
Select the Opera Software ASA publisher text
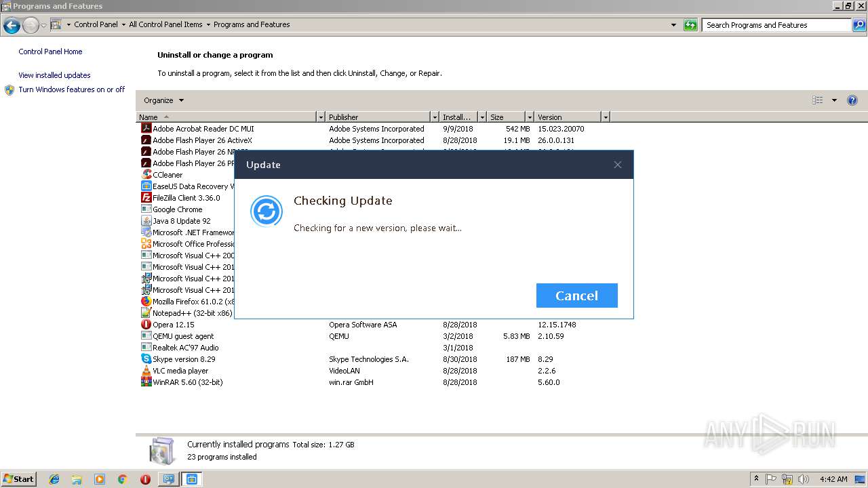click(363, 325)
